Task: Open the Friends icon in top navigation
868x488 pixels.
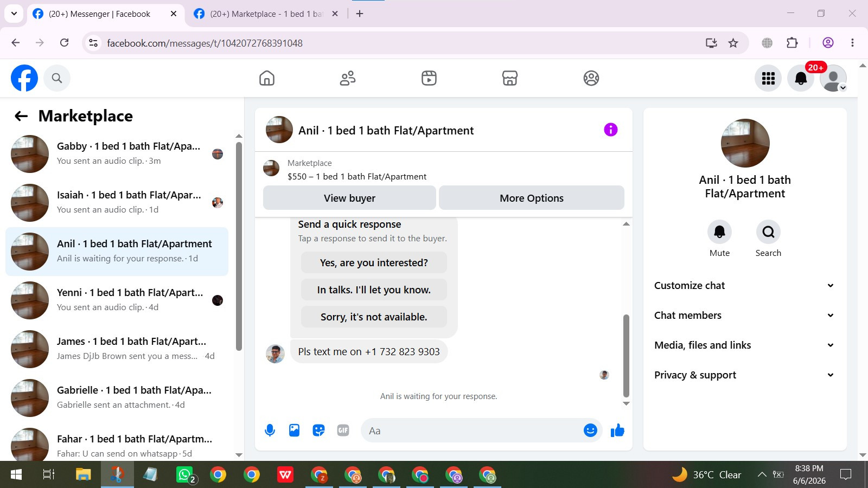Action: point(348,78)
